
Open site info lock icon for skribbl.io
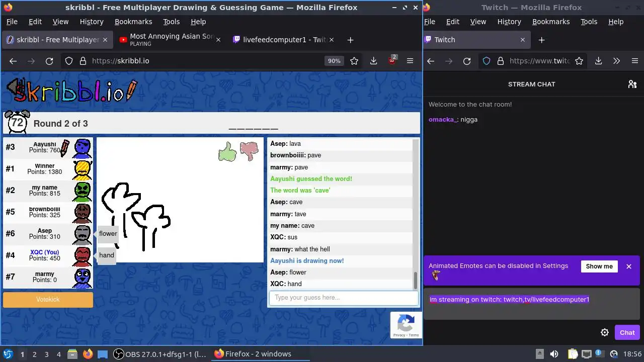click(83, 61)
